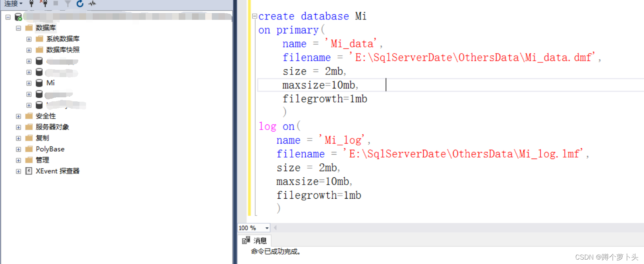
Task: Click the Mi database cylinder icon
Action: 39,83
